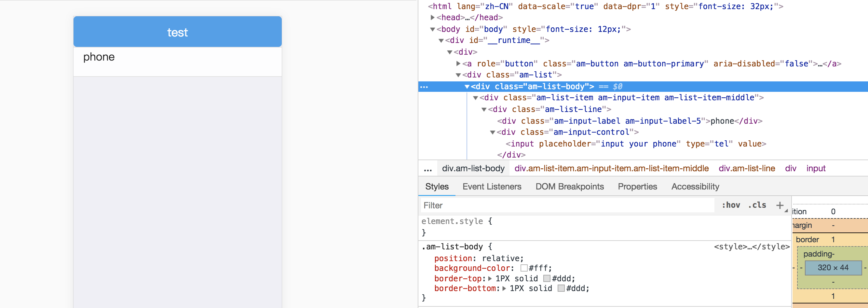Click the position property name
The width and height of the screenshot is (868, 308).
(x=453, y=259)
